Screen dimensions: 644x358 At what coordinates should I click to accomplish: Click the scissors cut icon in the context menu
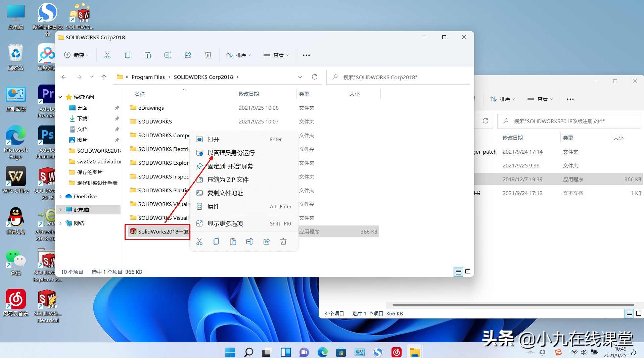[199, 241]
